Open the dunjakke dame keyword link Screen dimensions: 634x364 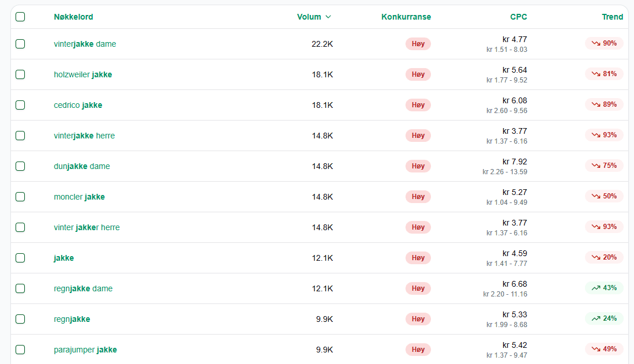click(82, 166)
